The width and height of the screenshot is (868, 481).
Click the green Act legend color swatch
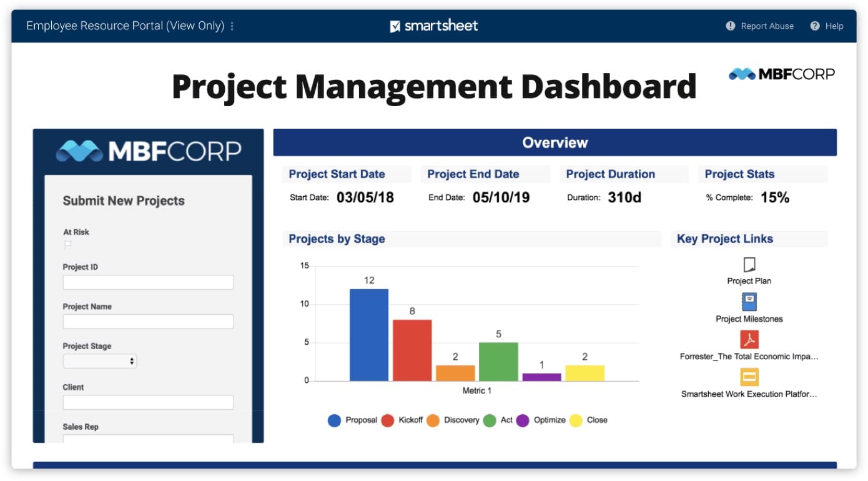[x=490, y=420]
